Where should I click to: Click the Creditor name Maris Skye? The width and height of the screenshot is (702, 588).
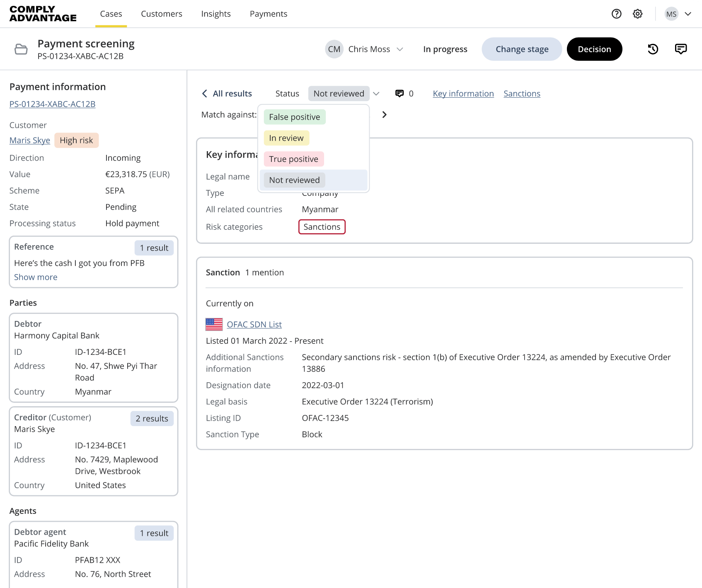click(x=34, y=429)
